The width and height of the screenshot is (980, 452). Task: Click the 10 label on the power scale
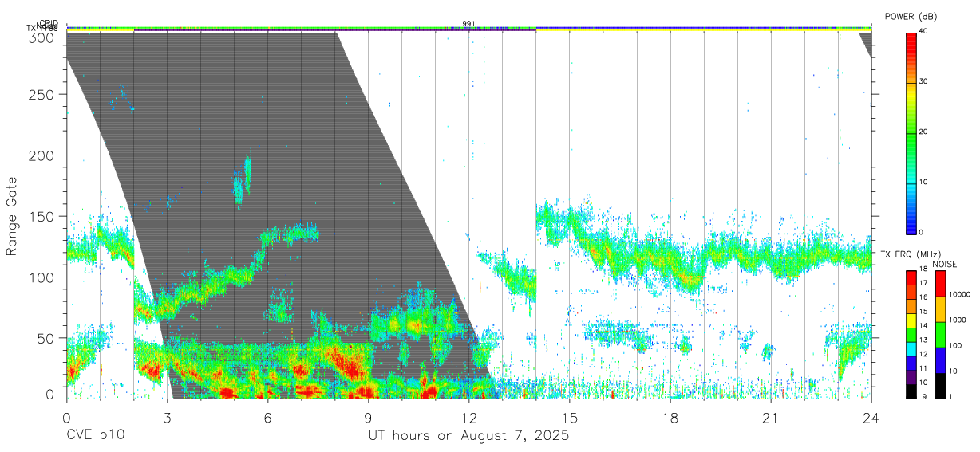click(x=925, y=182)
